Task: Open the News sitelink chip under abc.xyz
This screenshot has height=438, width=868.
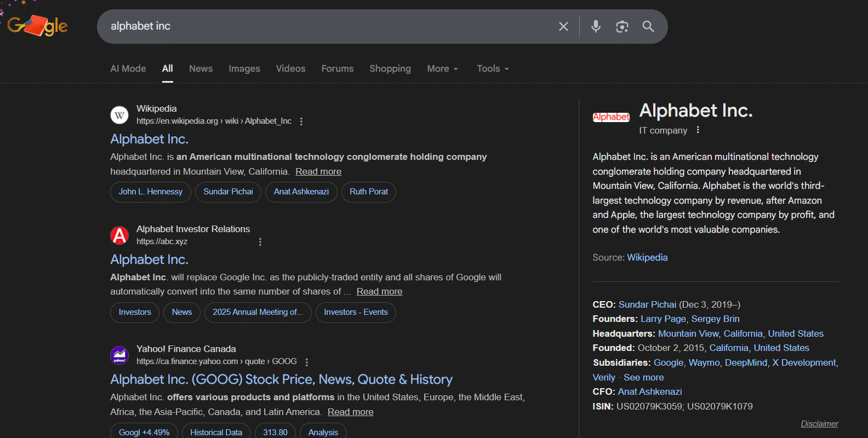Action: tap(182, 313)
